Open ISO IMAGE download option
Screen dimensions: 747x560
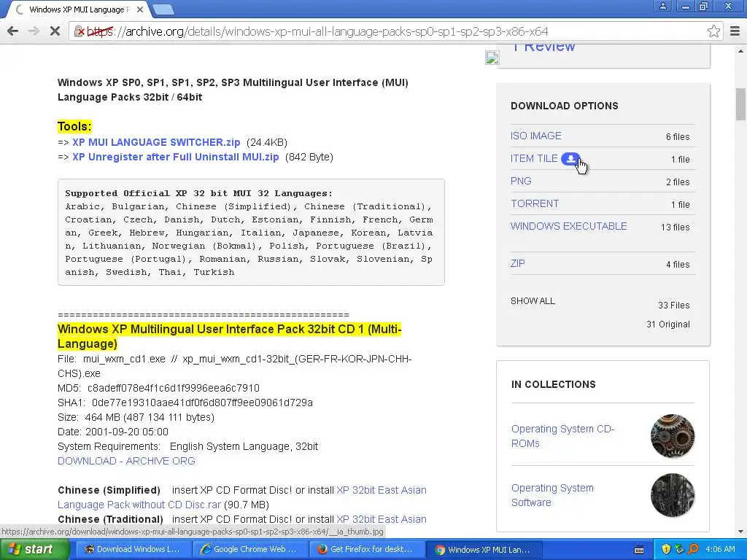[536, 136]
